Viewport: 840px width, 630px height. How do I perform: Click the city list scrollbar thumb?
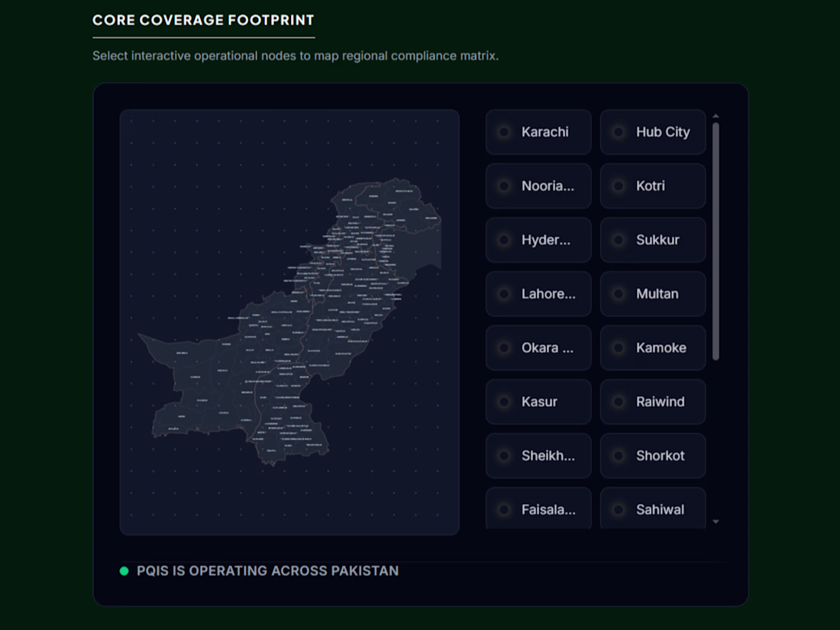(x=716, y=241)
